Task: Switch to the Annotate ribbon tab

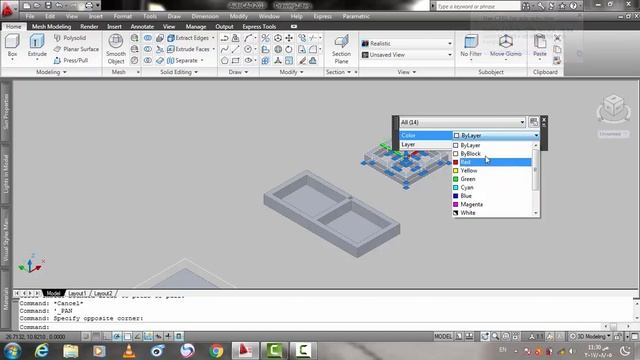Action: pos(142,27)
